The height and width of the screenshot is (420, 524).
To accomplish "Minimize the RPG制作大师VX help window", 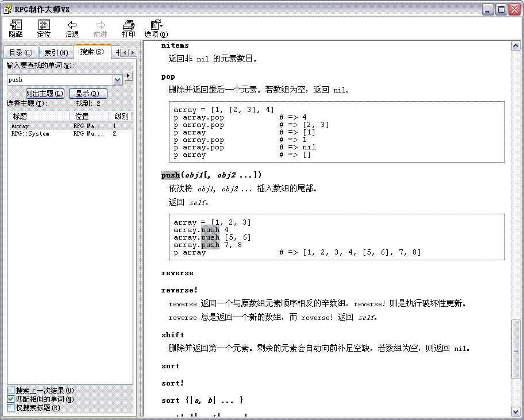I will [x=488, y=10].
